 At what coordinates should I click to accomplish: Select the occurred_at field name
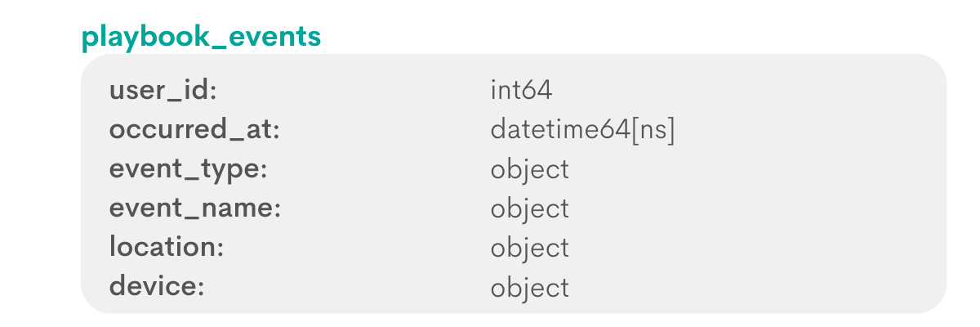pos(194,130)
